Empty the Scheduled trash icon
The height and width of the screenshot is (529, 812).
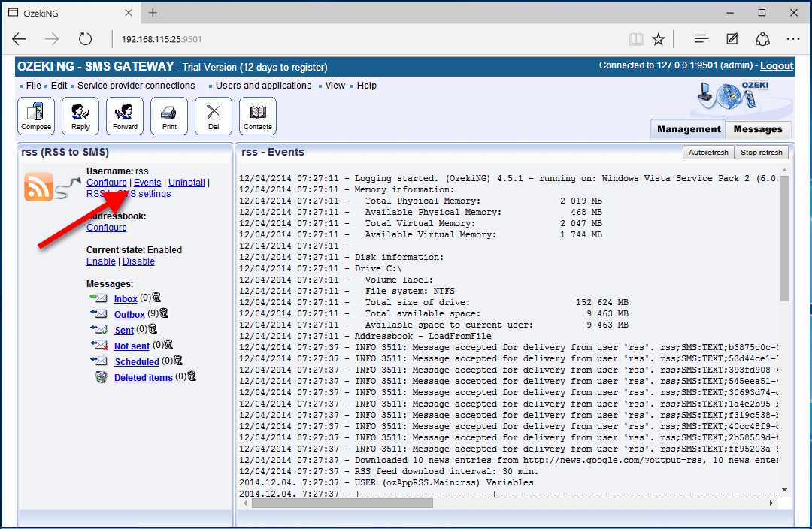[178, 360]
